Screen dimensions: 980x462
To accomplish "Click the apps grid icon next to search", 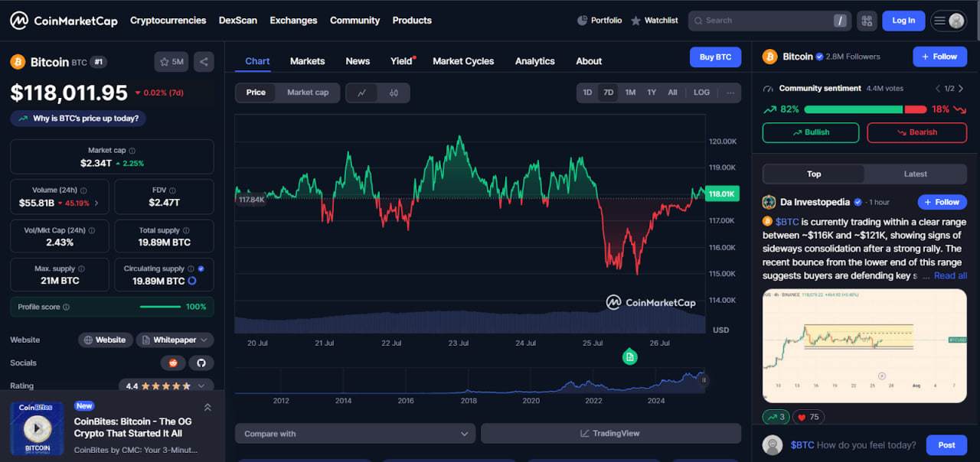I will point(867,21).
